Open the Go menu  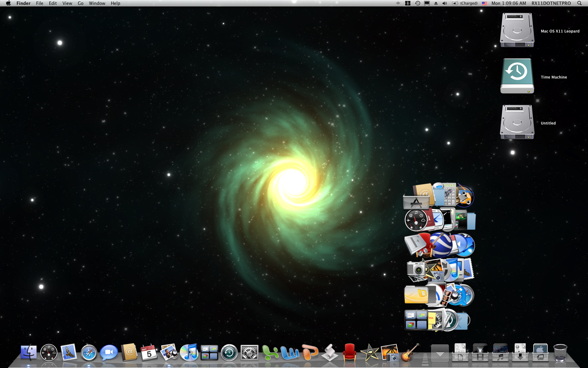pyautogui.click(x=81, y=3)
